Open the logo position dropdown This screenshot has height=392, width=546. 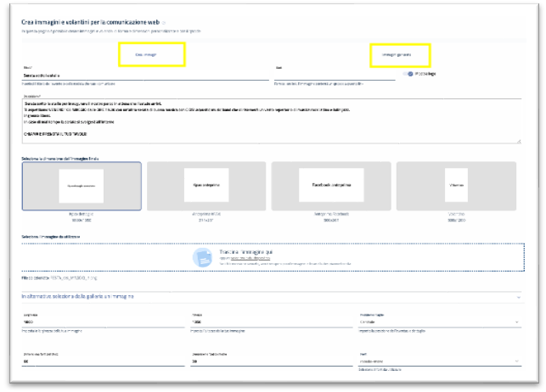tap(440, 323)
